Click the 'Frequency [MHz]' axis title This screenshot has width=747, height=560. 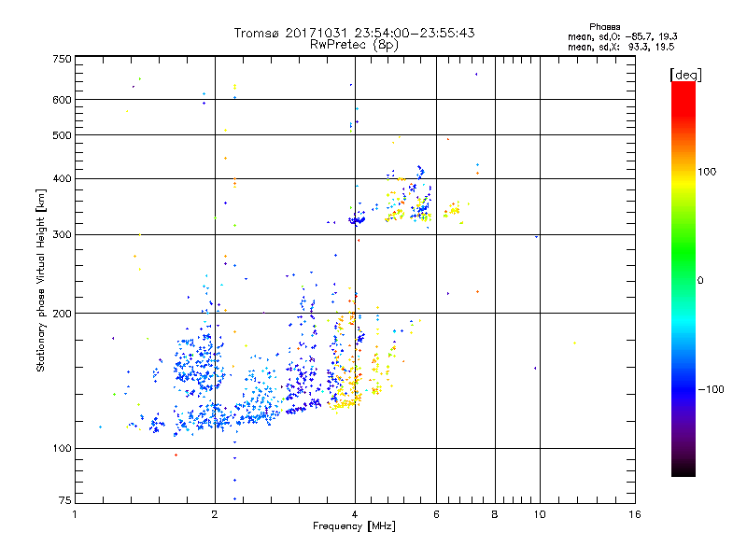pos(354,526)
